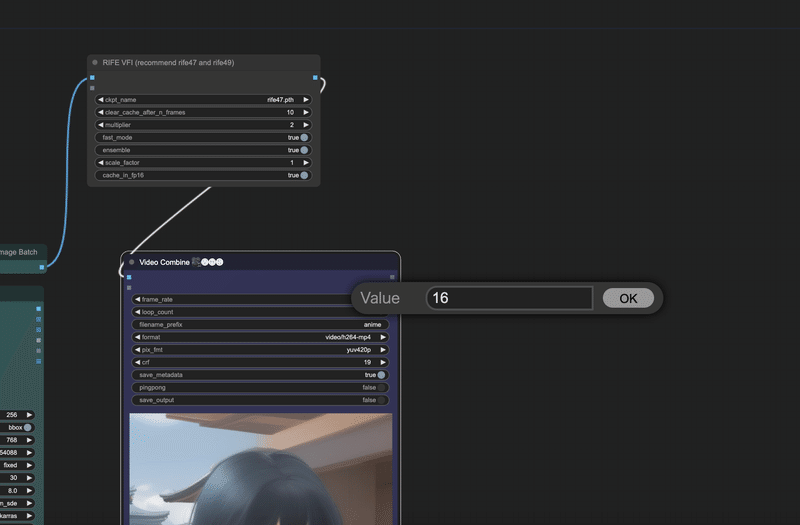
Task: Click the Video Combine node title
Action: [x=164, y=262]
